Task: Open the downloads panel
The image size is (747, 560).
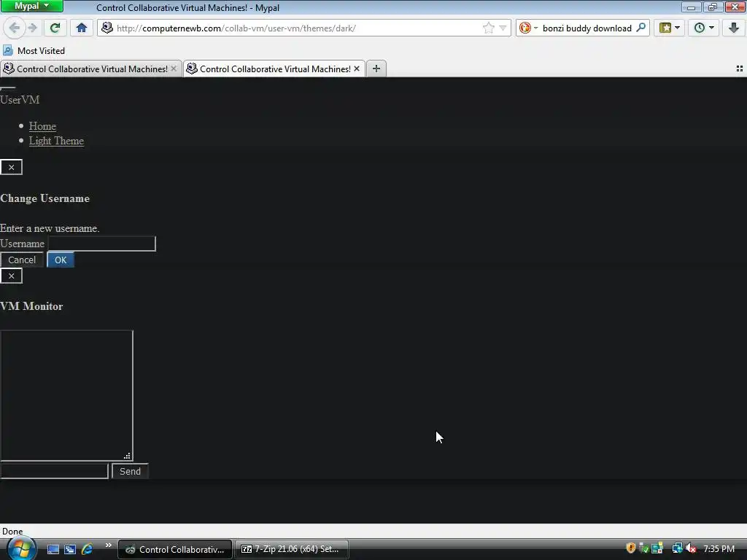Action: 734,28
